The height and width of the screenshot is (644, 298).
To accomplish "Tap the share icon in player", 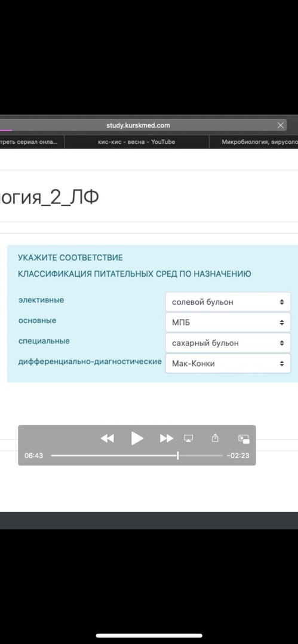I will 215,438.
